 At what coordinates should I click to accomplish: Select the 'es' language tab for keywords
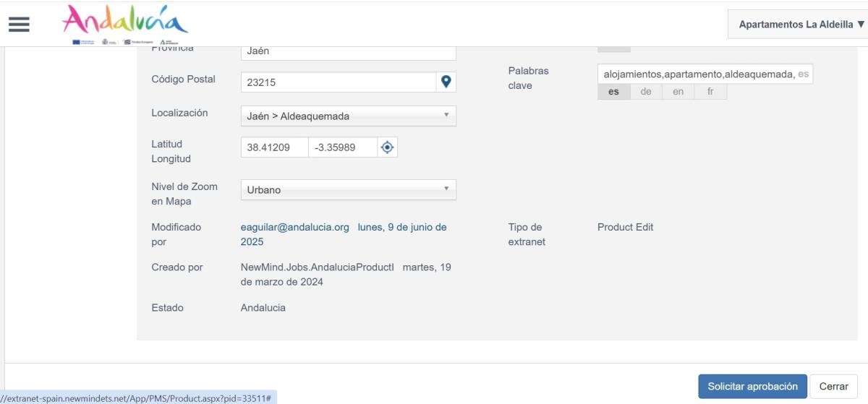click(613, 92)
